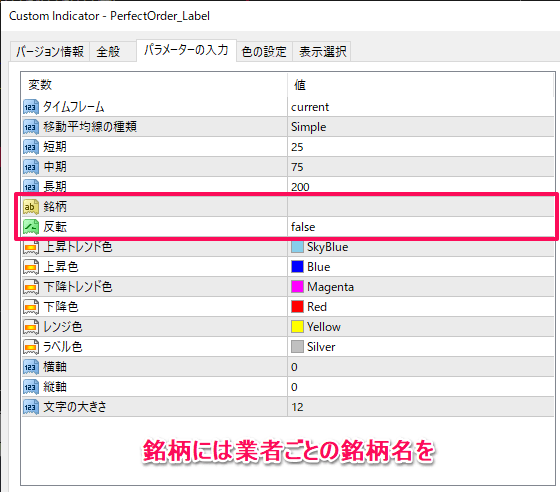This screenshot has width=560, height=492.
Task: Select the 移動平均線の種類 variable name
Action: [x=90, y=127]
